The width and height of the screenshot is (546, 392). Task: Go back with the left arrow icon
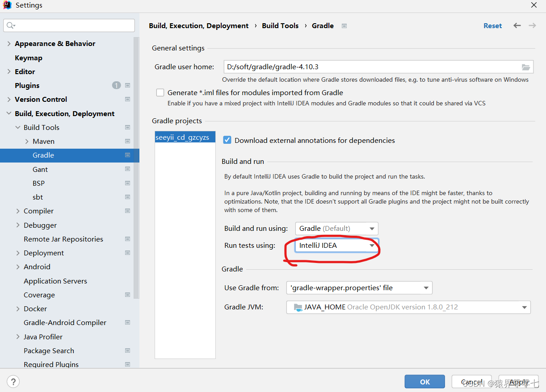click(517, 25)
